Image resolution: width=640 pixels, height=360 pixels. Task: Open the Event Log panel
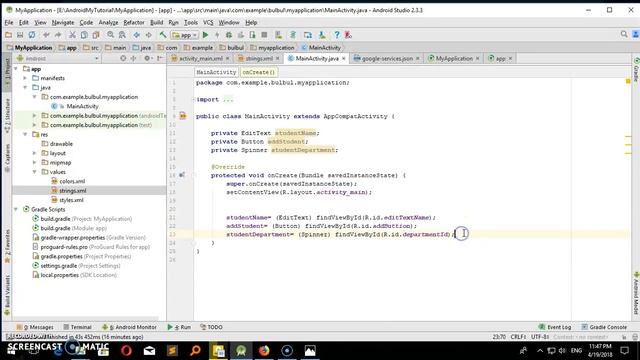point(555,327)
